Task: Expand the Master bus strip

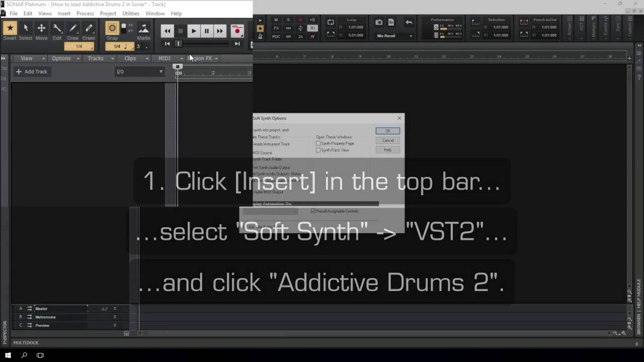Action: tap(115, 309)
